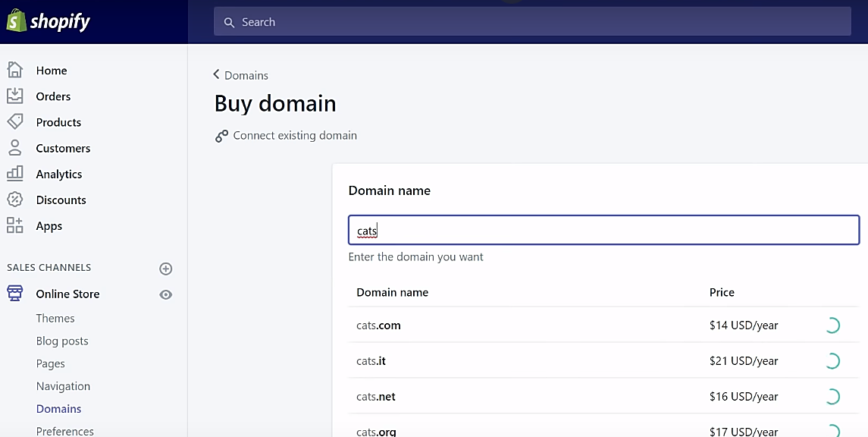Image resolution: width=868 pixels, height=437 pixels.
Task: Open Themes under Online Store
Action: click(55, 319)
